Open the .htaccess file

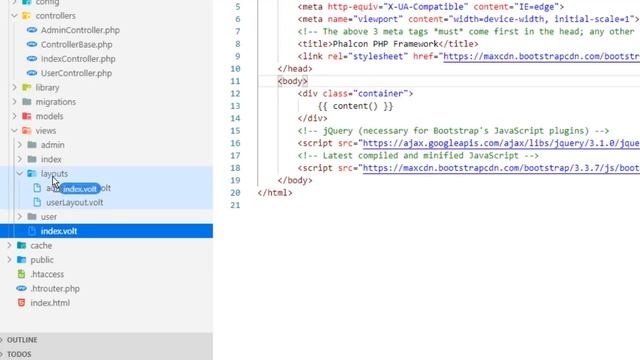(47, 274)
